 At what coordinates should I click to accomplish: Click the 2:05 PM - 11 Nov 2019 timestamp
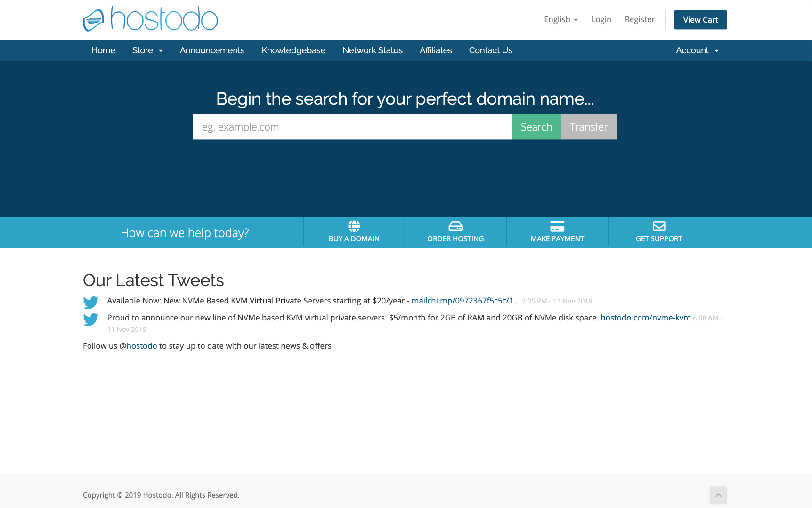point(557,301)
